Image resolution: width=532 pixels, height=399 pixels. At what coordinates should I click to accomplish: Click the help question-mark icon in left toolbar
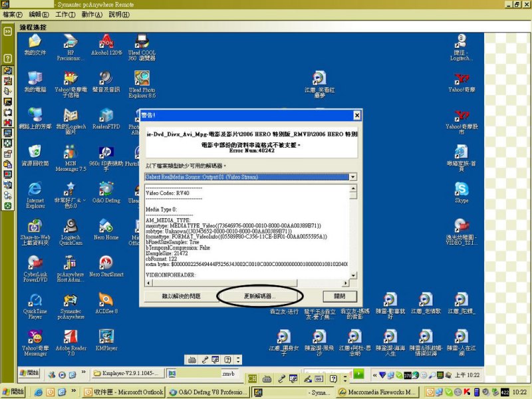click(7, 59)
